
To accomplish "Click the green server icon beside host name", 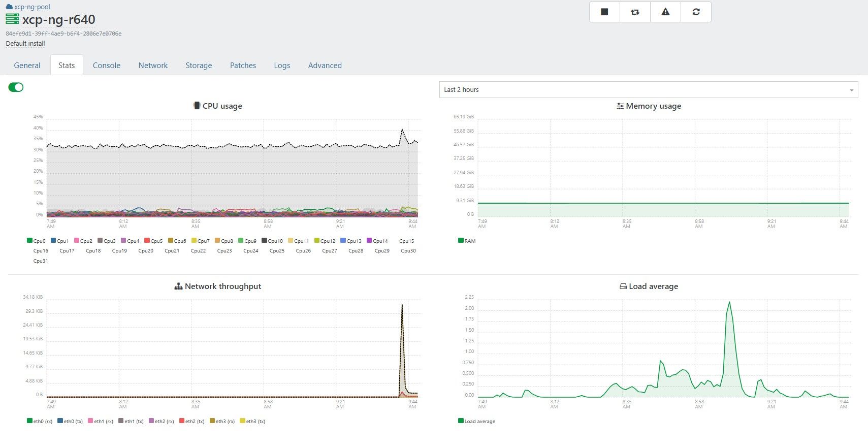I will click(12, 19).
